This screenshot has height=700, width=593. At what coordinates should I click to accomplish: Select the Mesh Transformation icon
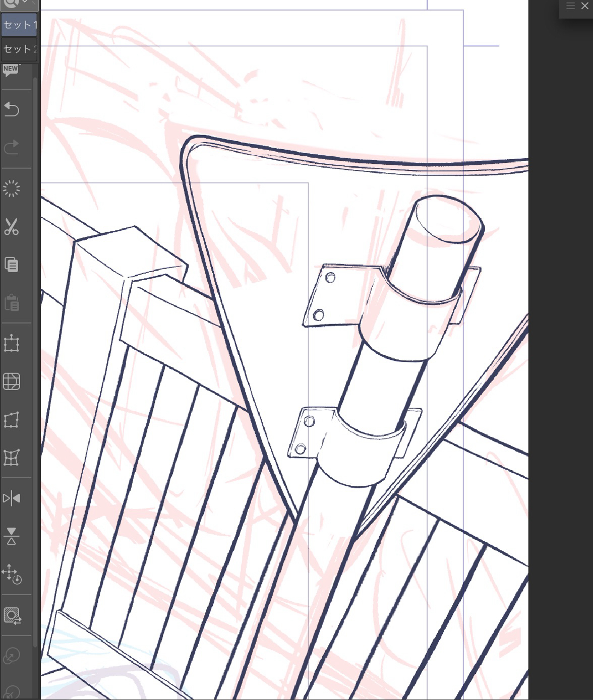pyautogui.click(x=12, y=381)
